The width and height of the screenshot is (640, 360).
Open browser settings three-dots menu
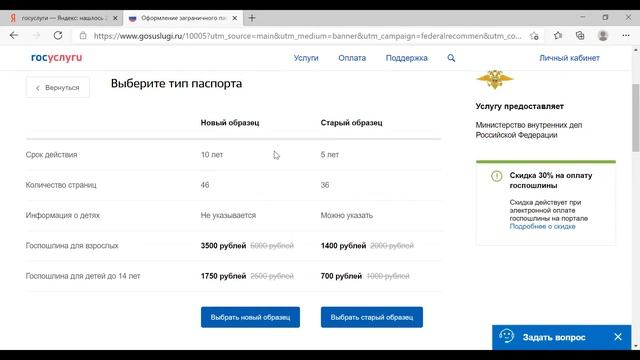tap(626, 36)
